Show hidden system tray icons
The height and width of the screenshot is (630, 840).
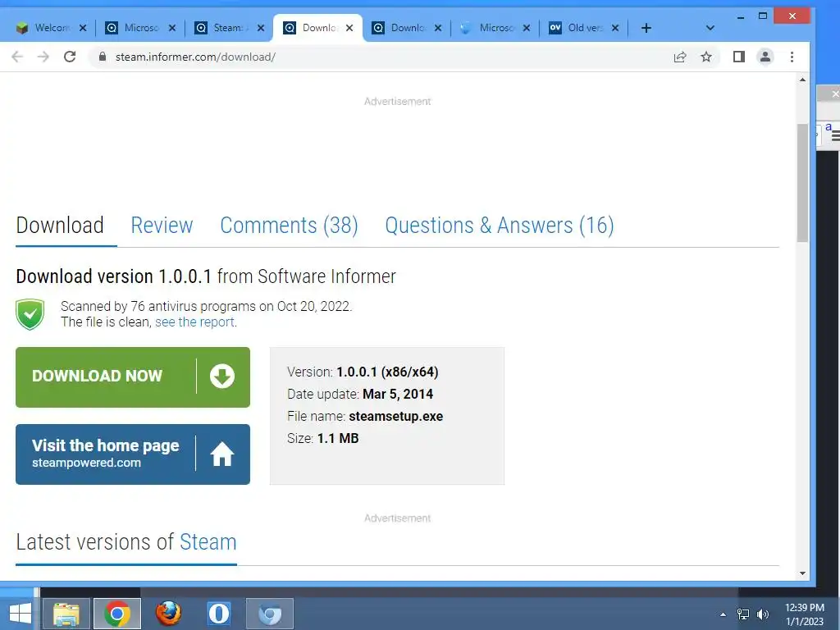tap(724, 614)
